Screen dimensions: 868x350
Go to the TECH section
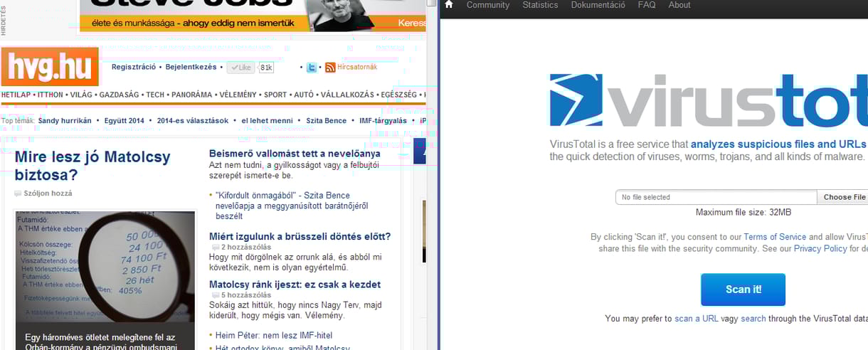(x=156, y=95)
